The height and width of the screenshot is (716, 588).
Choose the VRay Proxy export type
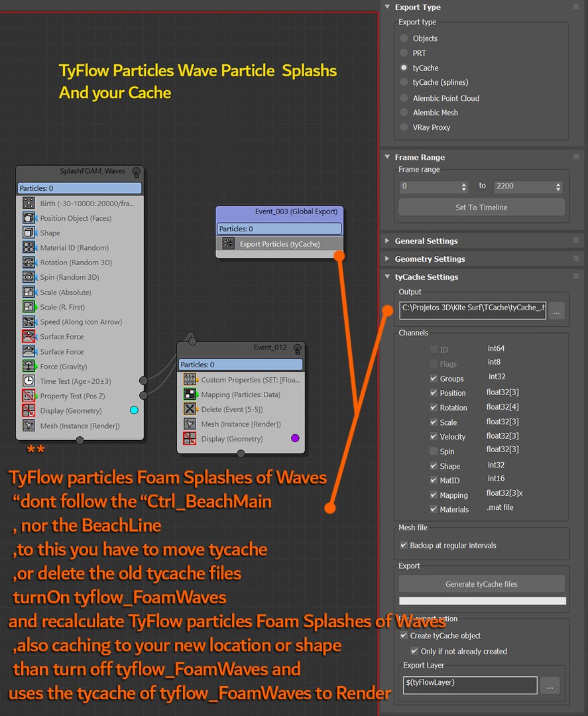pyautogui.click(x=404, y=127)
